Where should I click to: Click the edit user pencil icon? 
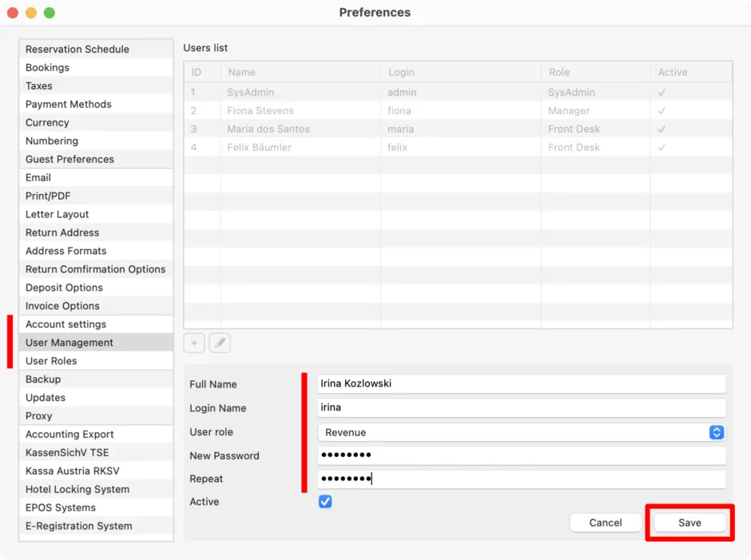(220, 343)
